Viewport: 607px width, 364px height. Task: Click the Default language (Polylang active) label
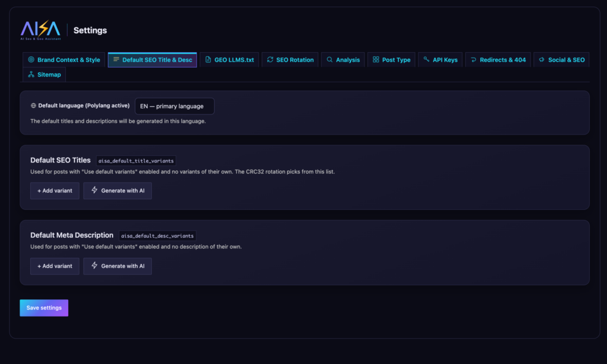(x=84, y=106)
